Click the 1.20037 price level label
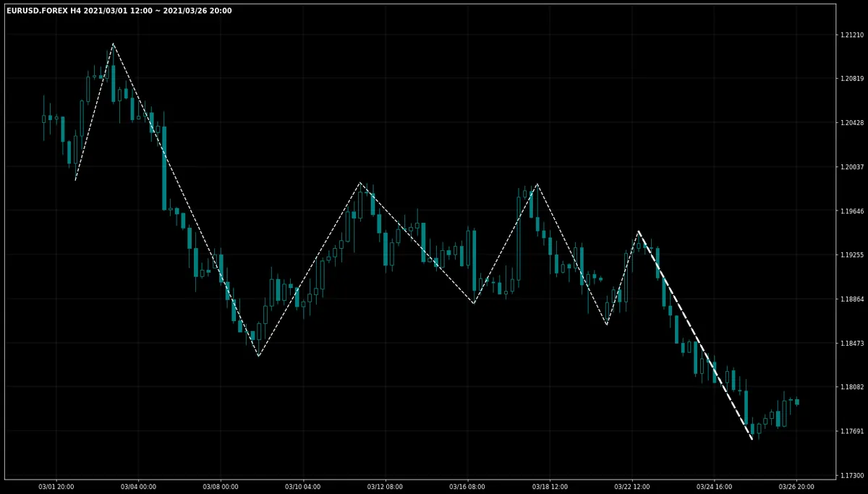The image size is (868, 494). (851, 167)
